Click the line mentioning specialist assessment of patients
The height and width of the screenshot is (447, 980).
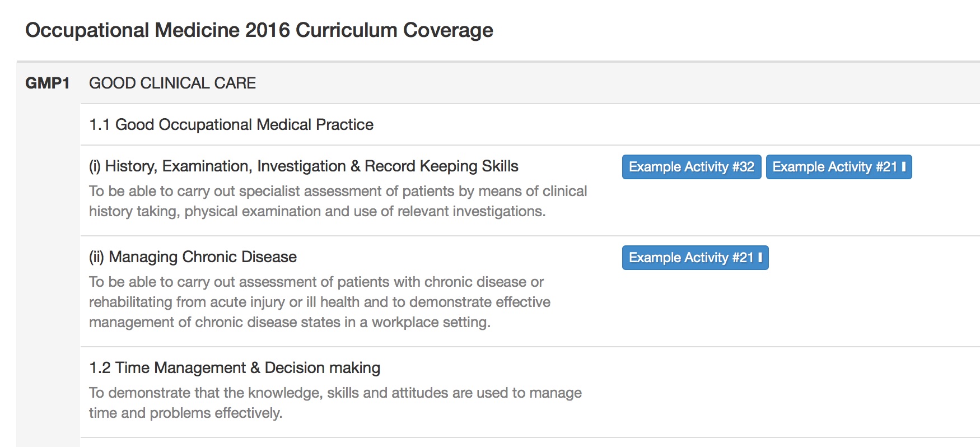[338, 191]
